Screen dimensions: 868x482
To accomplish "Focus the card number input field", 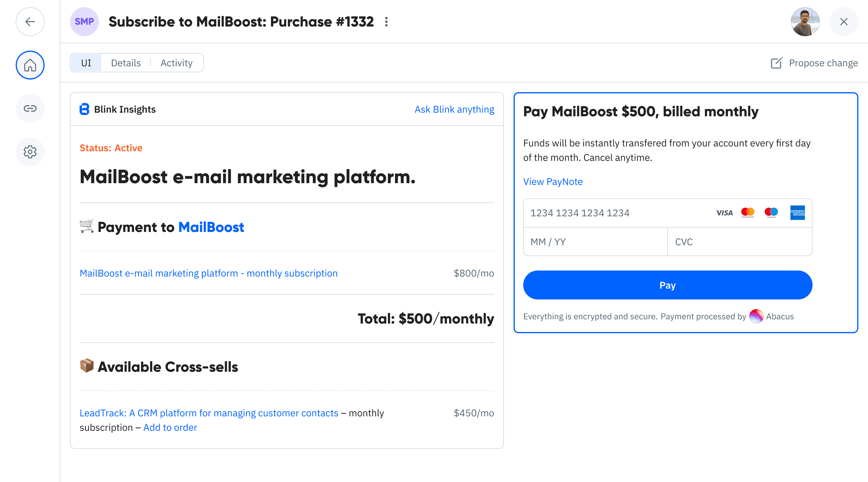I will (x=593, y=213).
